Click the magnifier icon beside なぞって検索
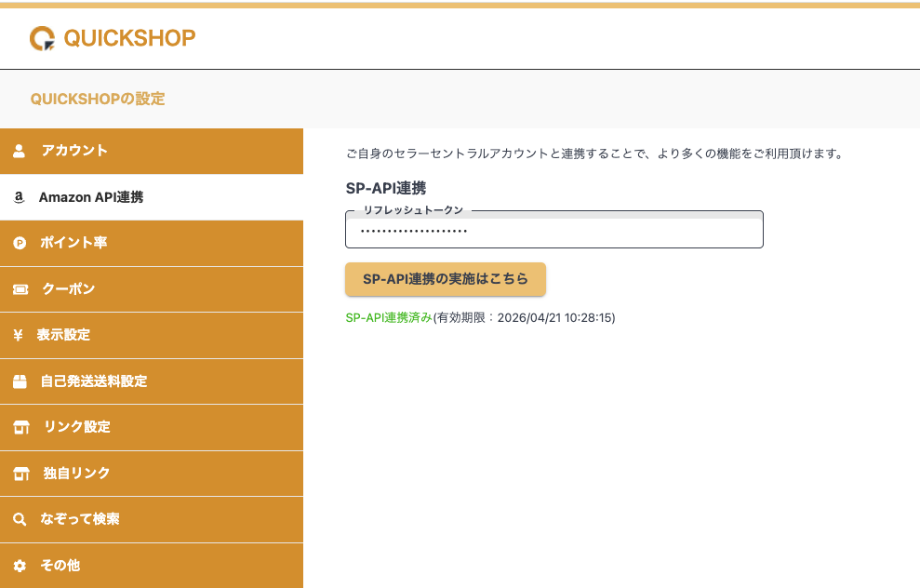The image size is (920, 588). pos(20,519)
